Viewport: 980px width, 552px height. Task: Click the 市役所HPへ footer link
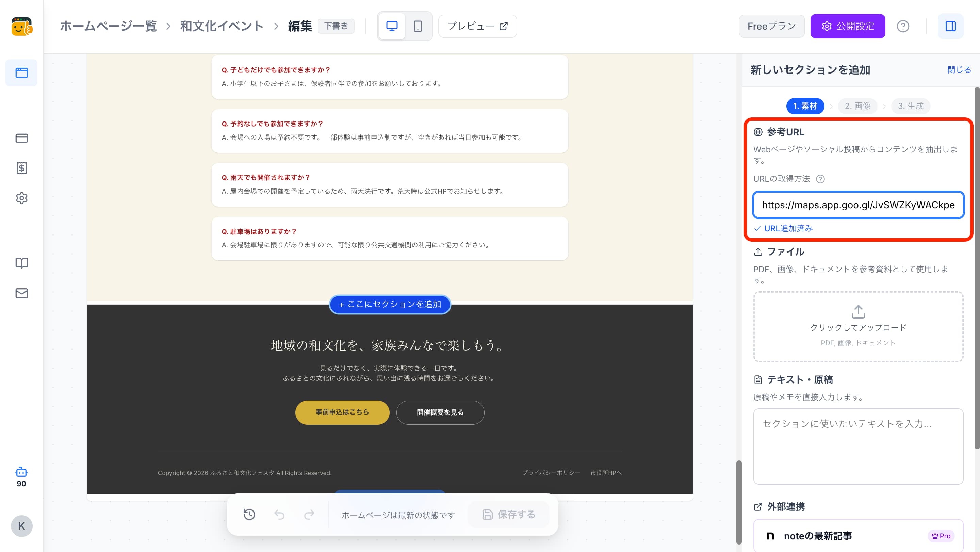606,473
